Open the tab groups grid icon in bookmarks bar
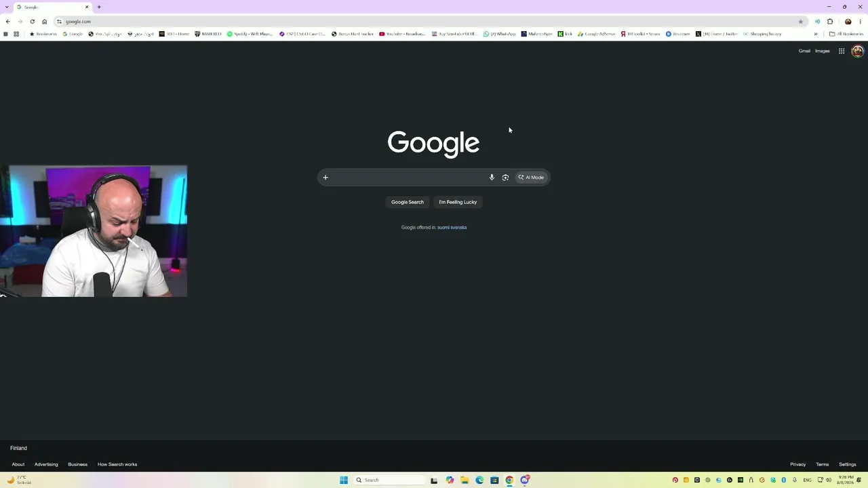The width and height of the screenshot is (868, 488). coord(16,34)
